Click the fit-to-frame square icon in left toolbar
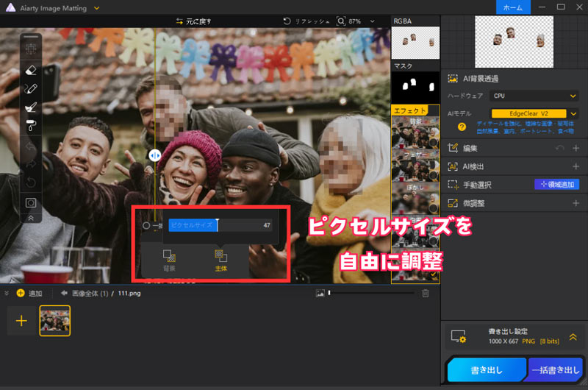The width and height of the screenshot is (588, 390). tap(31, 203)
